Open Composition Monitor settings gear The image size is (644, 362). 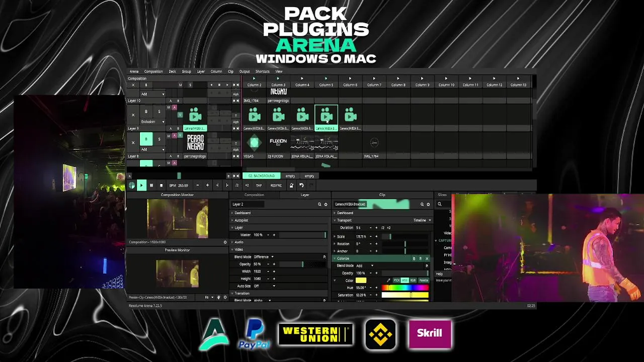(x=225, y=242)
